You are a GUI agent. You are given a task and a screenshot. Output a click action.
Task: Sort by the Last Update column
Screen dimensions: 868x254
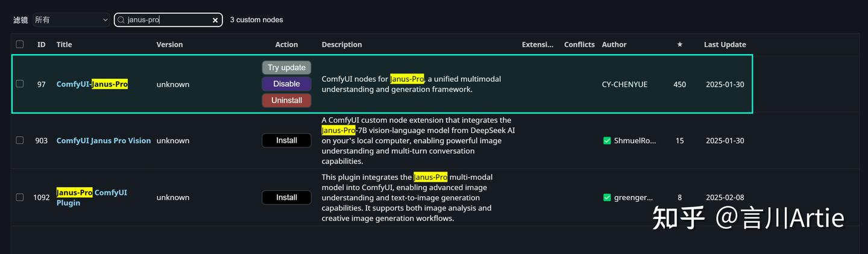coord(725,45)
